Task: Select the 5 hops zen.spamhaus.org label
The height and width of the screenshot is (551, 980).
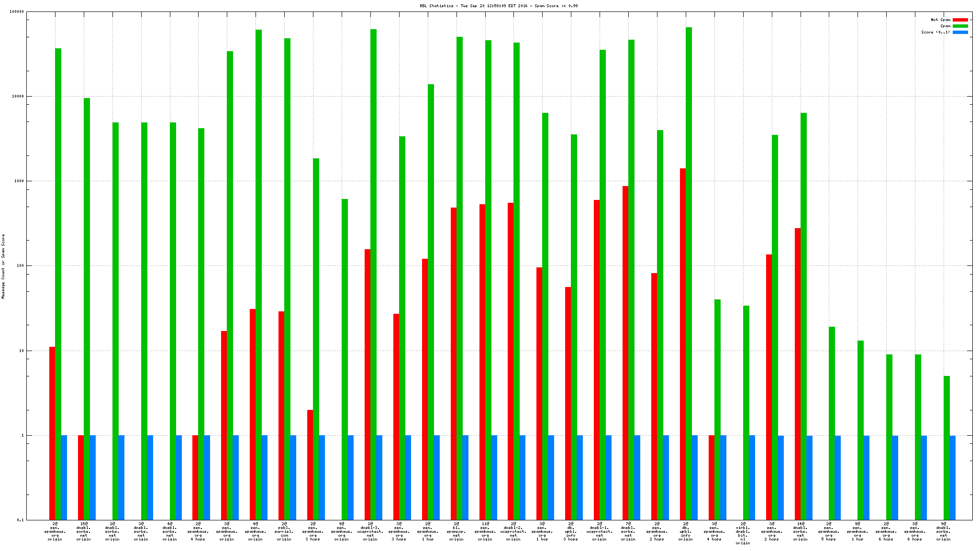Action: pos(829,531)
